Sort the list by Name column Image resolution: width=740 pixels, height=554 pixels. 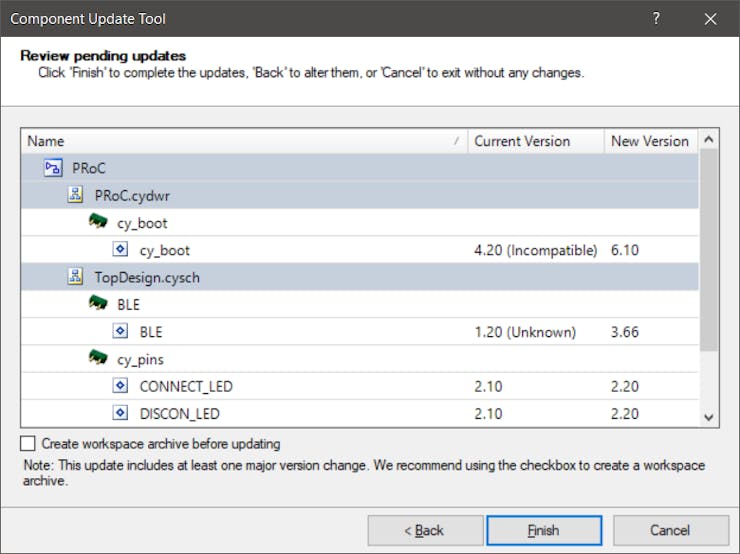240,141
